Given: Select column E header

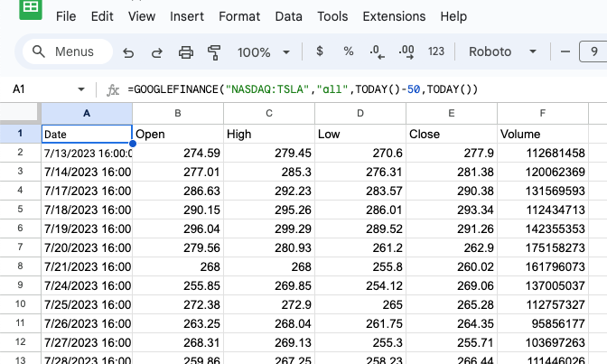Looking at the screenshot, I should coord(452,114).
